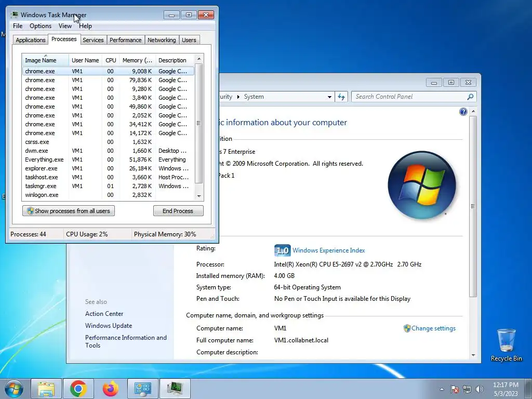Click Show processes from all users
532x399 pixels.
pos(69,211)
